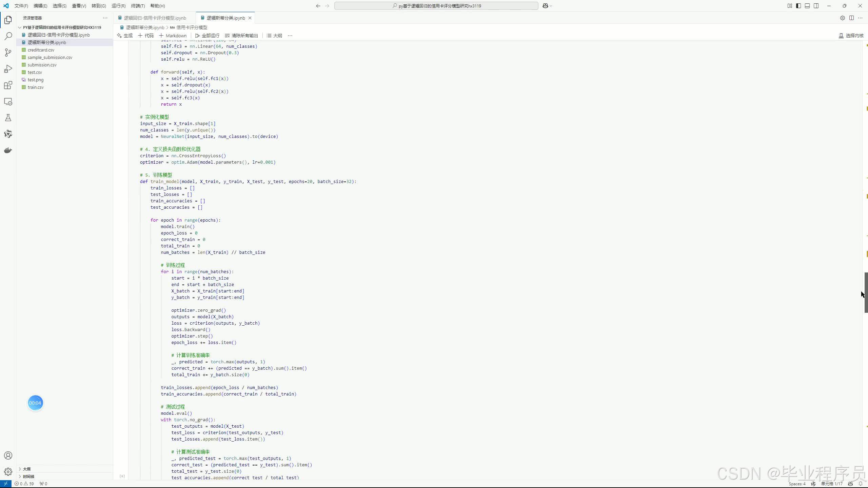Image resolution: width=868 pixels, height=488 pixels.
Task: Open the Extensions view
Action: [8, 85]
